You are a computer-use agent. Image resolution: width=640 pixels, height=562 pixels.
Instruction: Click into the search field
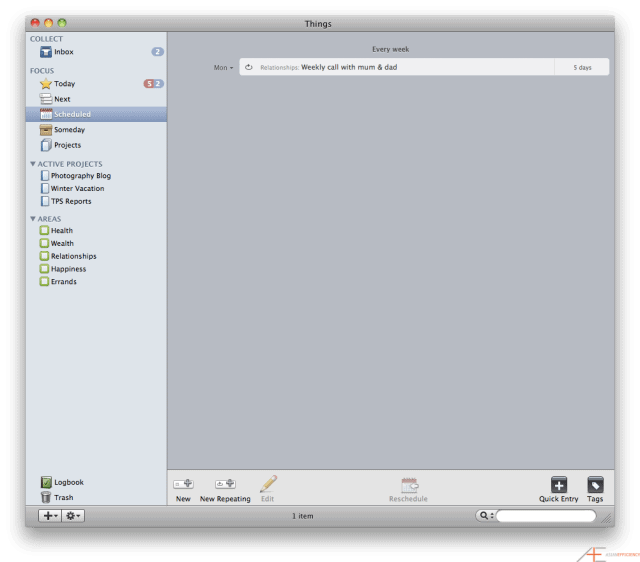pos(546,516)
